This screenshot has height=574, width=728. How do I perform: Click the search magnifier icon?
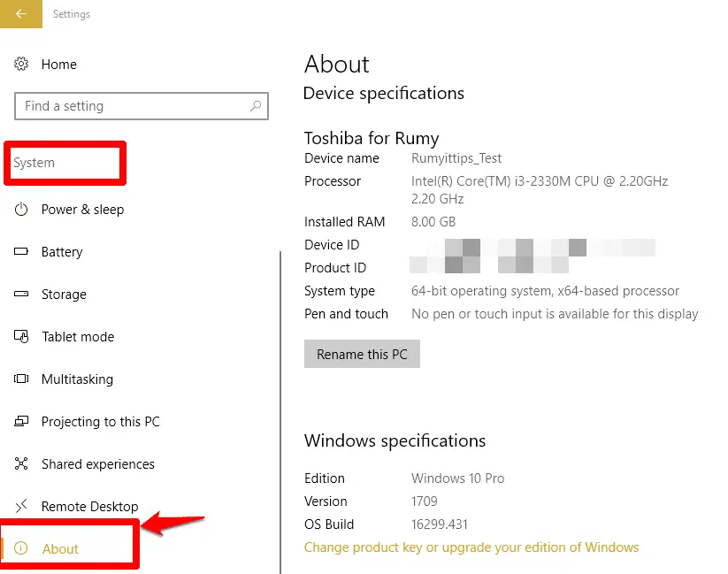point(256,106)
